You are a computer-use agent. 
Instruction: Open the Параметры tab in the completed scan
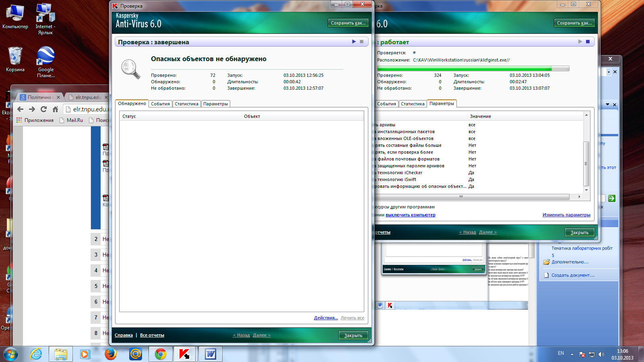click(x=215, y=104)
